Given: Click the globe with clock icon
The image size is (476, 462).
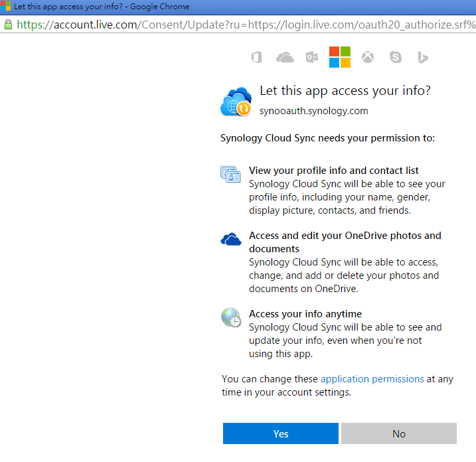Looking at the screenshot, I should pos(230,317).
